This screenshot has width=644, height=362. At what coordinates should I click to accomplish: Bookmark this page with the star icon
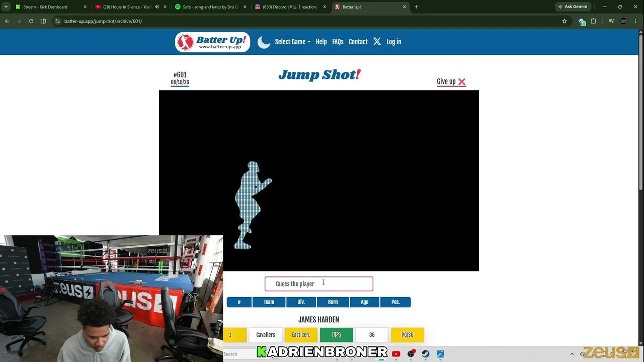click(x=565, y=21)
